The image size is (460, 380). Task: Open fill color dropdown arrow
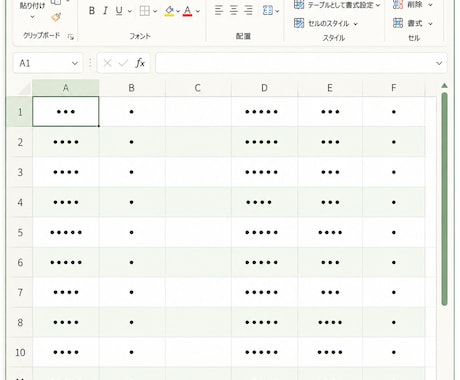click(178, 11)
